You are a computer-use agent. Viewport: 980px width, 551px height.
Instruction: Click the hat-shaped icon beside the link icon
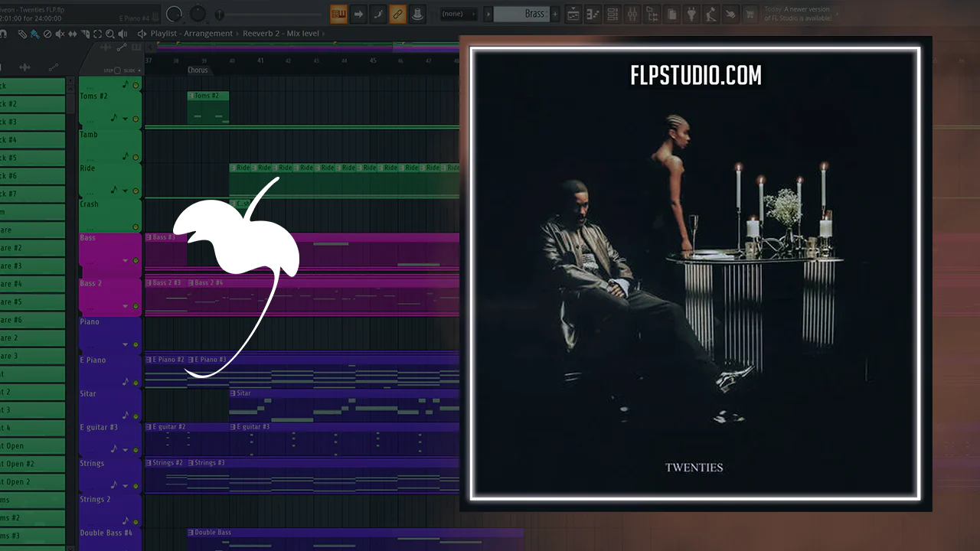pyautogui.click(x=417, y=14)
